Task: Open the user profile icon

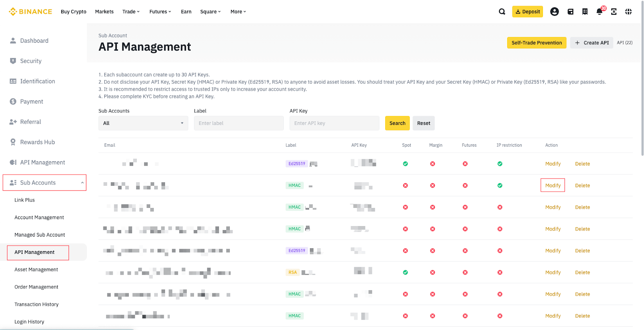Action: (x=554, y=12)
